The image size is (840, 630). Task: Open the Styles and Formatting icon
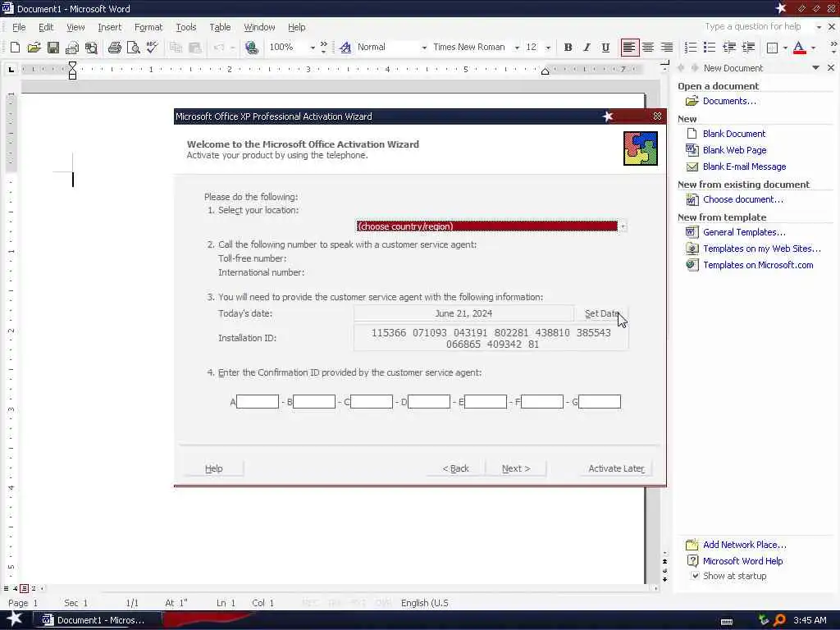click(345, 48)
